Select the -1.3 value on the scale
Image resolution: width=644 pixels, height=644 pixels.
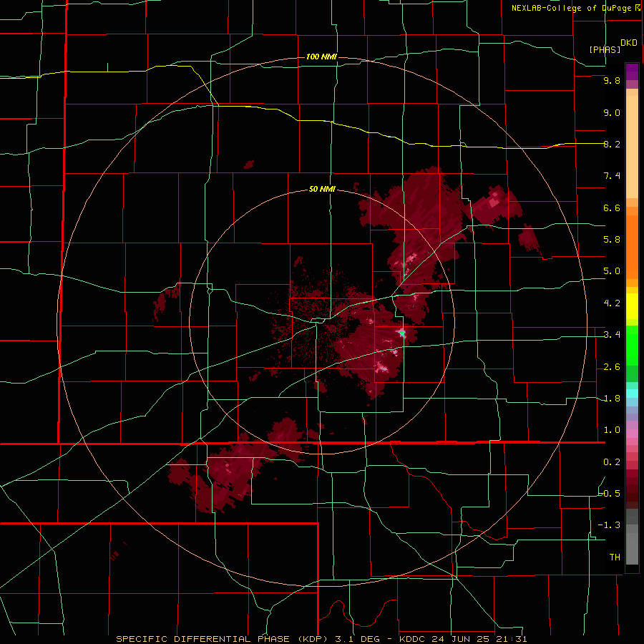[610, 525]
